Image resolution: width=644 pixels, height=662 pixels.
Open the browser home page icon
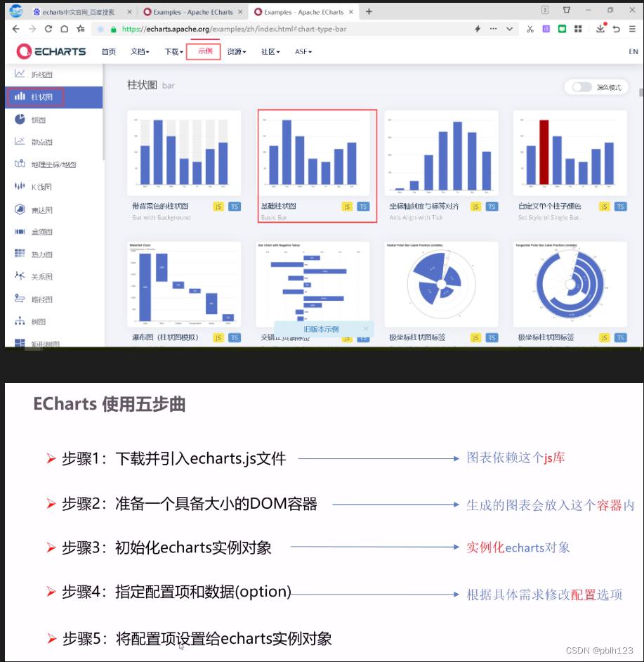coord(64,29)
